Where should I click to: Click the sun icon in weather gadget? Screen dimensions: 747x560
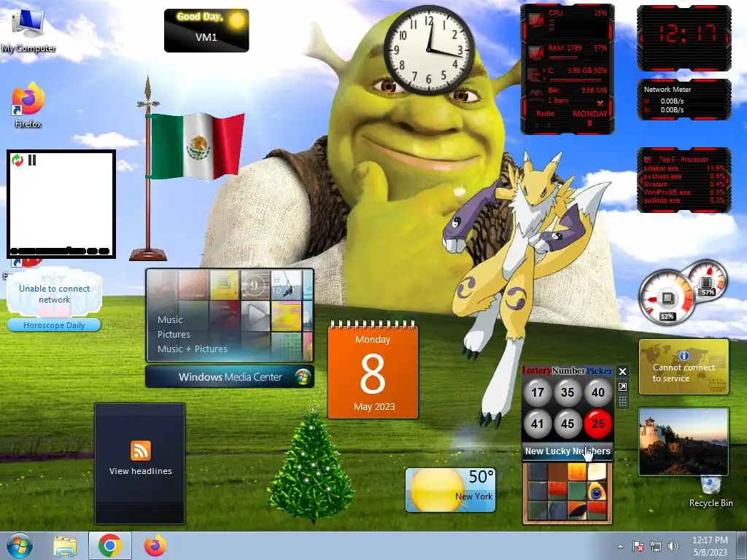(x=436, y=491)
